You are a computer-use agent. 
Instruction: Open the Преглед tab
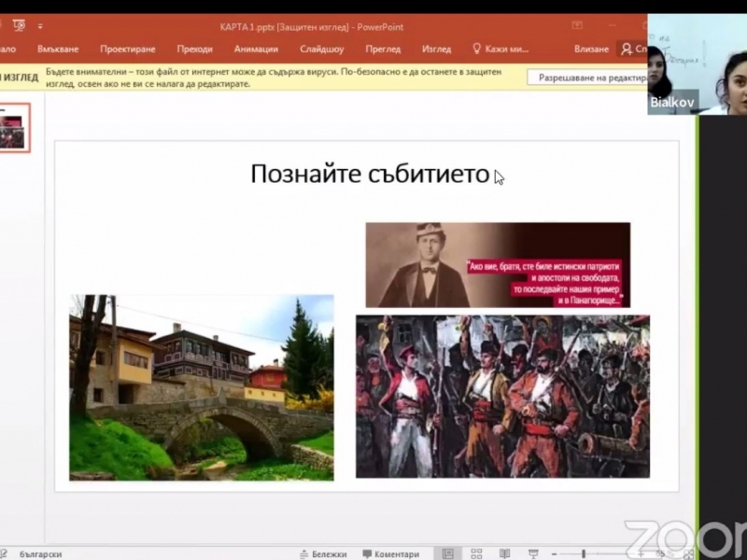click(x=383, y=49)
